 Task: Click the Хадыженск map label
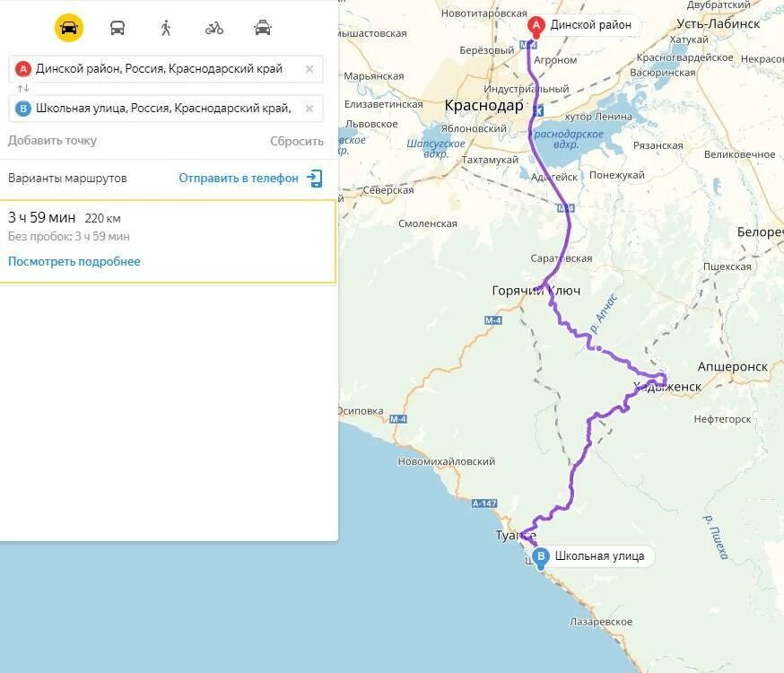click(x=667, y=387)
